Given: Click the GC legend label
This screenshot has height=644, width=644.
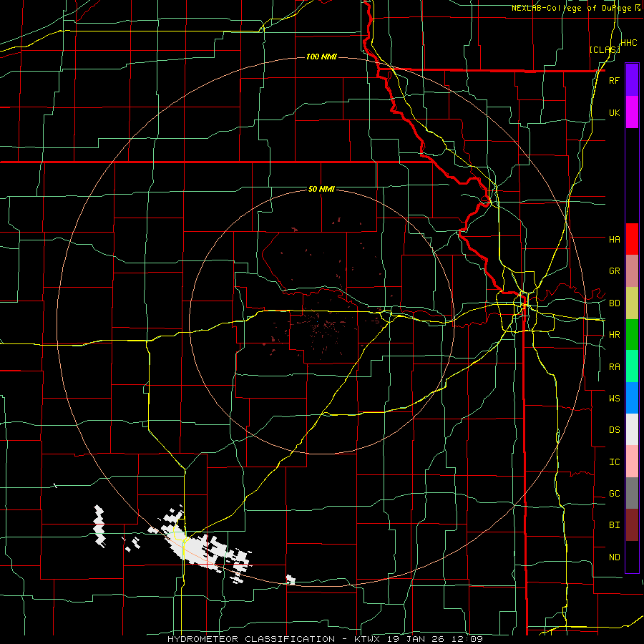Looking at the screenshot, I should click(x=614, y=493).
